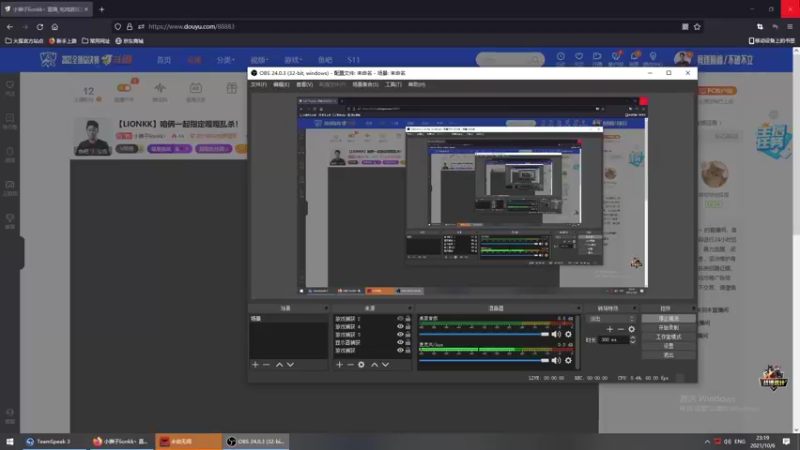Screen dimensions: 800x450
Task: Remove selected source with the minus icon
Action: (x=351, y=365)
